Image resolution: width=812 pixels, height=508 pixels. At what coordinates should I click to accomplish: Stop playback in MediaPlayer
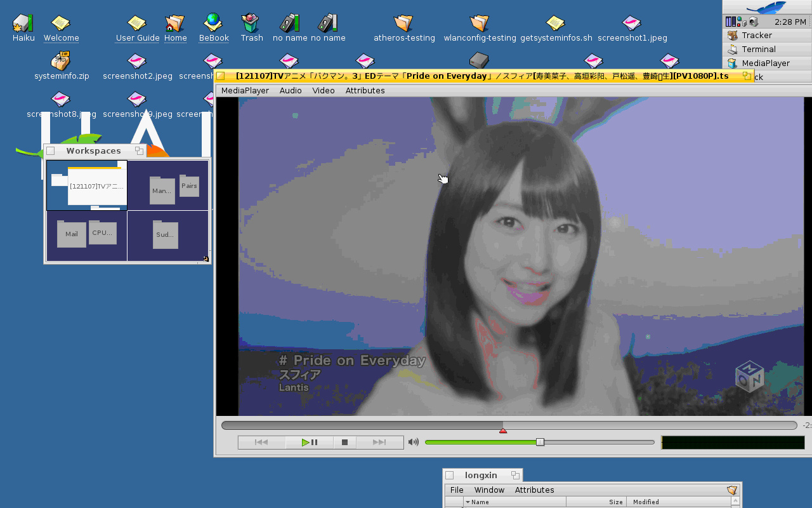(344, 443)
